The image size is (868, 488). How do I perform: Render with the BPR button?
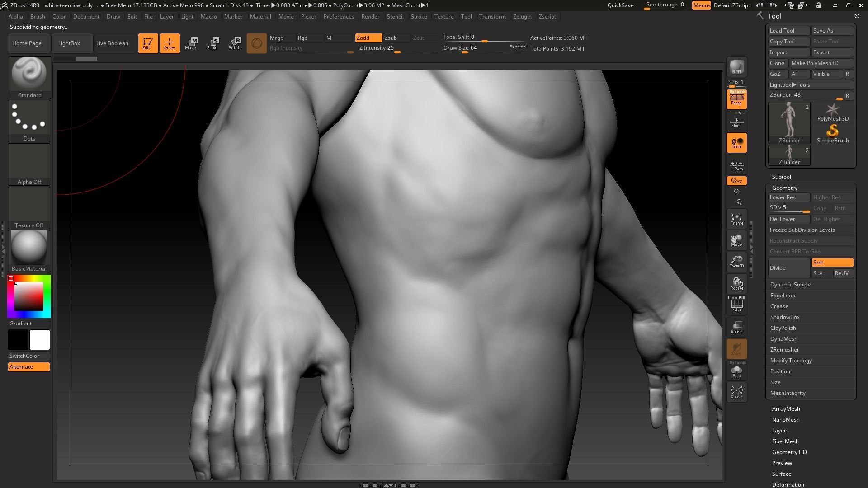736,67
